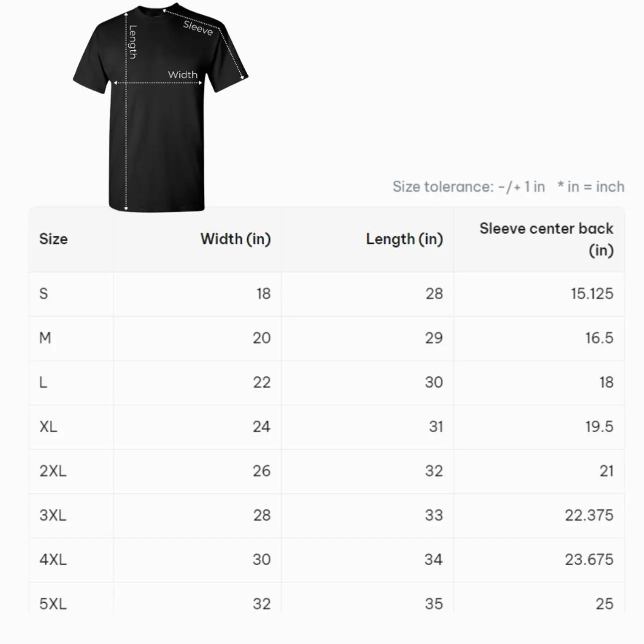Select the 2XL size row label
This screenshot has width=644, height=644.
[53, 471]
